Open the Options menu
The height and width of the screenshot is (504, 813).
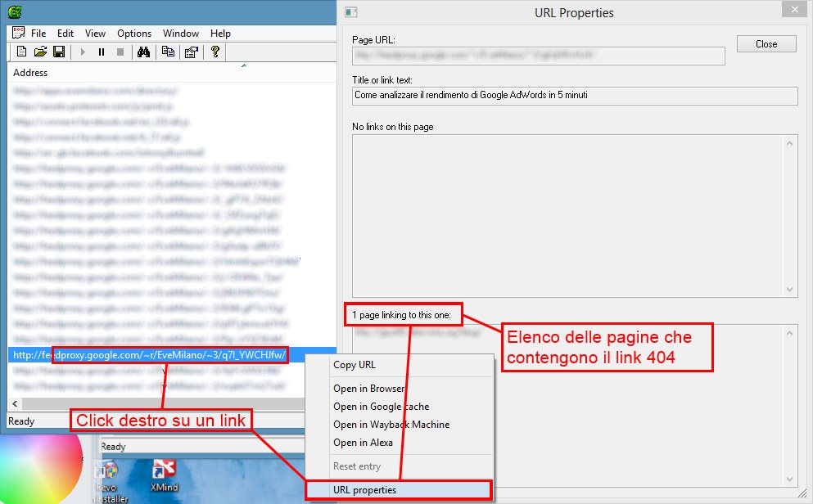134,34
